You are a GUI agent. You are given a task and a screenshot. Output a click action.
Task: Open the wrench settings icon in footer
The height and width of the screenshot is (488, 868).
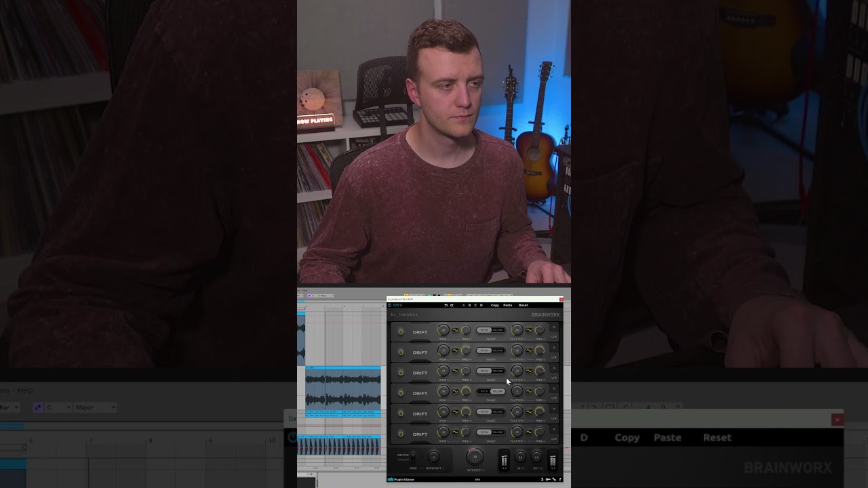point(554,479)
